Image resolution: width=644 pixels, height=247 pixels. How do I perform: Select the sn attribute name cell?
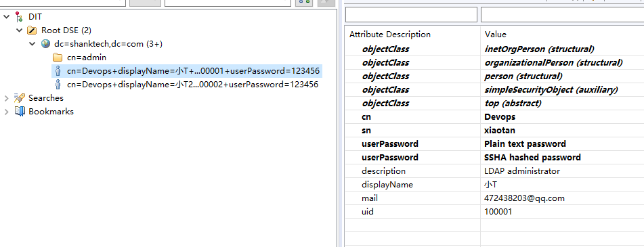pos(366,131)
